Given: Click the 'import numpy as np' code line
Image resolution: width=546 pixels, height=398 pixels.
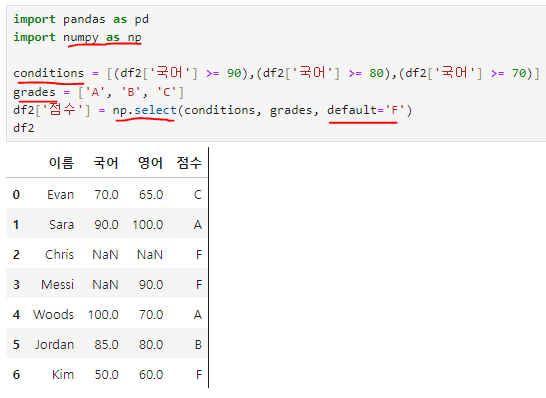Looking at the screenshot, I should pos(77,37).
